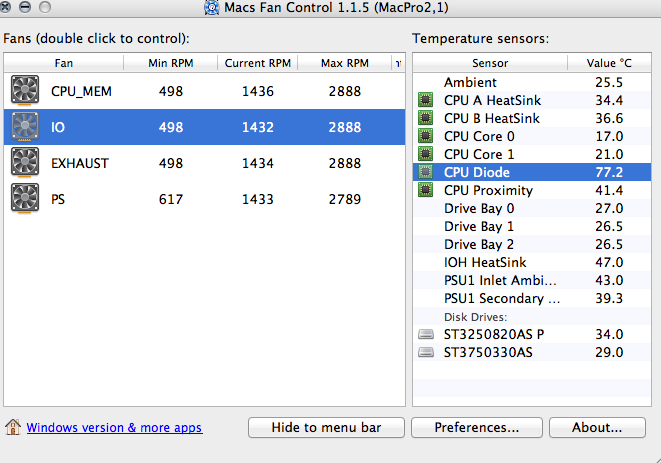This screenshot has height=463, width=661.
Task: Click the CPU Proximity chip icon
Action: [x=425, y=190]
